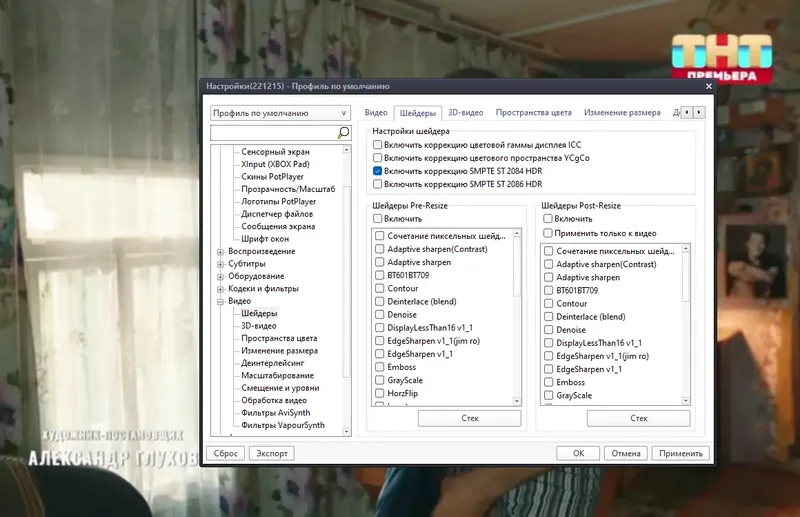800x517 pixels.
Task: Click the search magnifier icon
Action: tap(343, 133)
